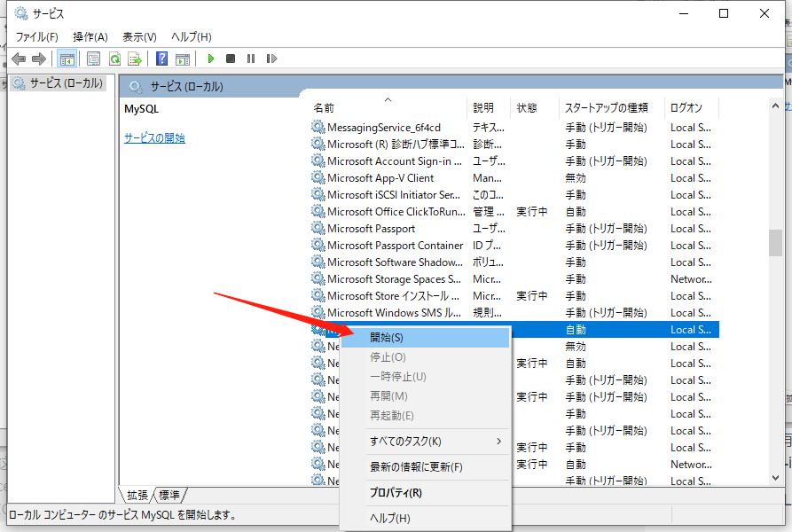This screenshot has width=792, height=532.
Task: Choose プロパティ(R) in the context menu
Action: (x=426, y=493)
